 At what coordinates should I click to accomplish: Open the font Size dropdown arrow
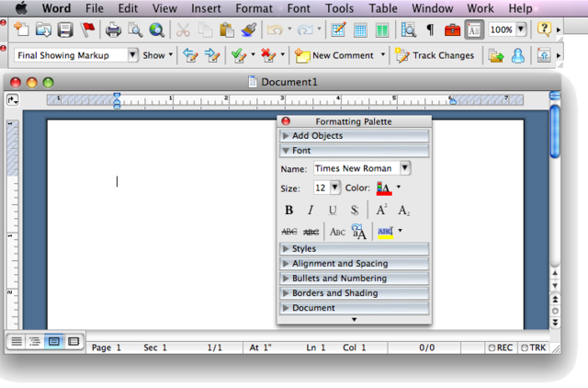click(x=334, y=188)
